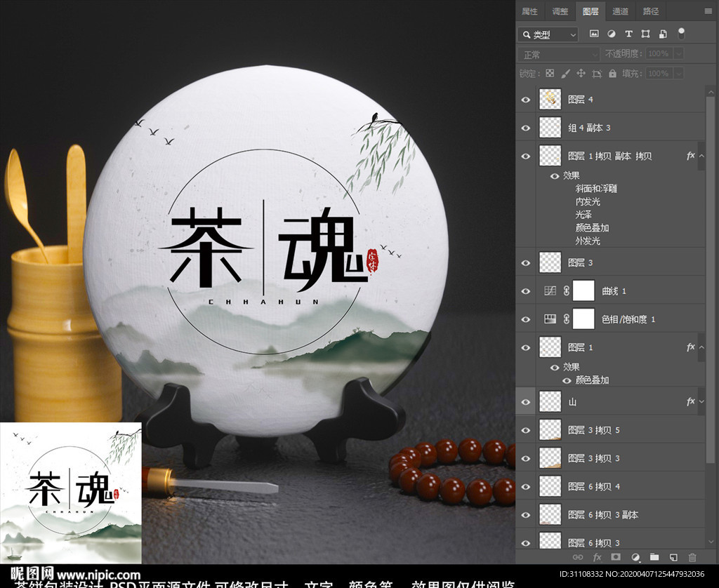Click the 图层 4 layer thumbnail

point(550,100)
